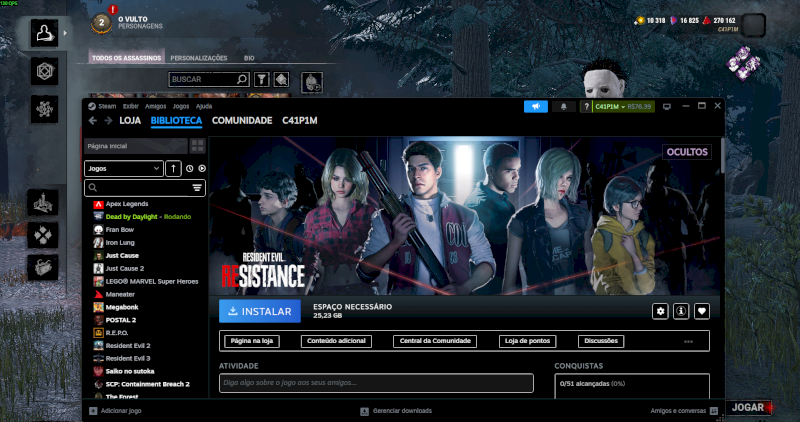
Task: Click the game page vertical scrollbar
Action: 722,155
